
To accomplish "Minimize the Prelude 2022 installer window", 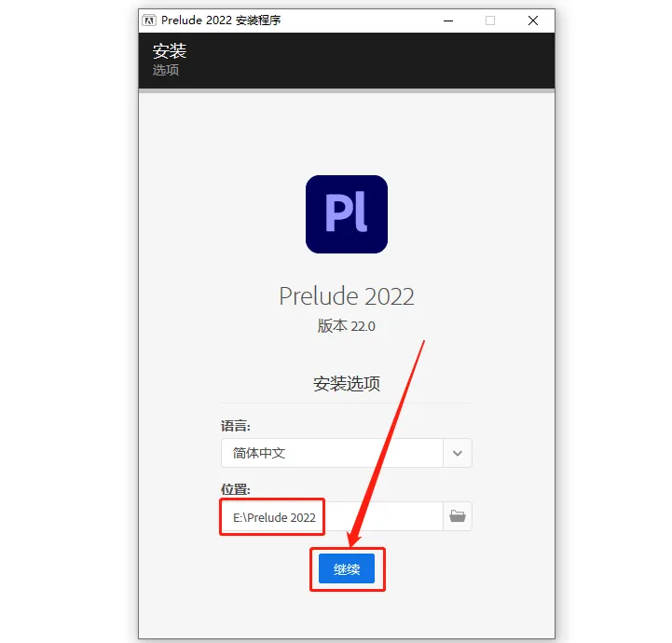I will (x=448, y=21).
